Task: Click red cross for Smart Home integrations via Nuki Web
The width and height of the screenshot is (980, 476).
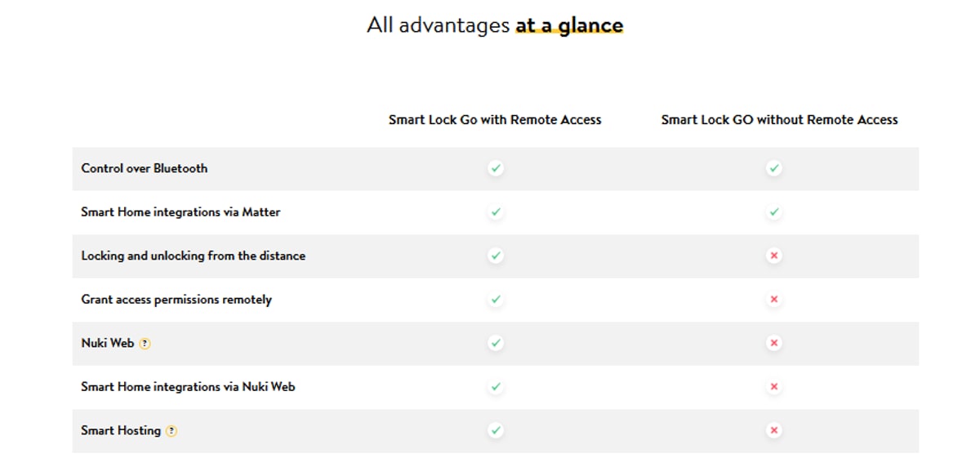Action: coord(774,387)
